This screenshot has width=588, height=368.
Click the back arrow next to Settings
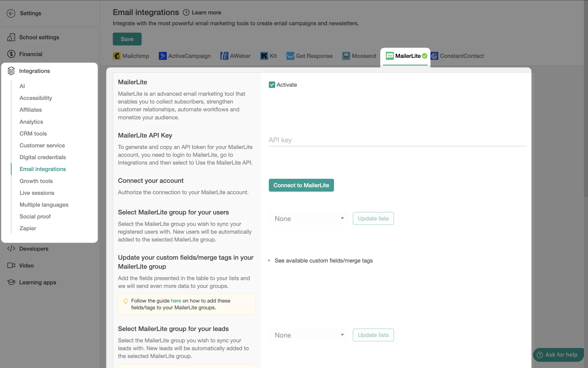pos(11,13)
